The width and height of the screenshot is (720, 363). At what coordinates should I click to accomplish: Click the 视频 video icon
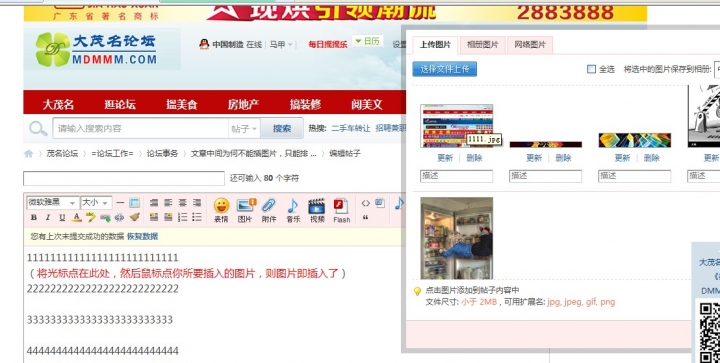[x=317, y=210]
